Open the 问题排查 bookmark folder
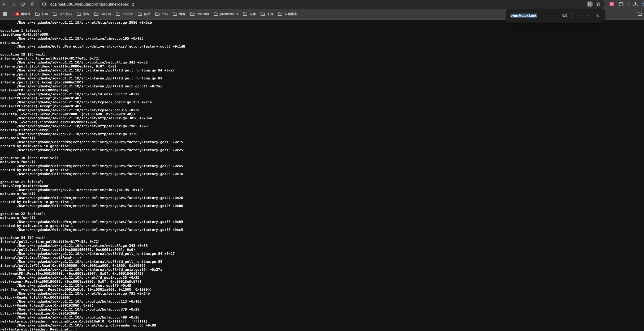The image size is (644, 331). 287,14
